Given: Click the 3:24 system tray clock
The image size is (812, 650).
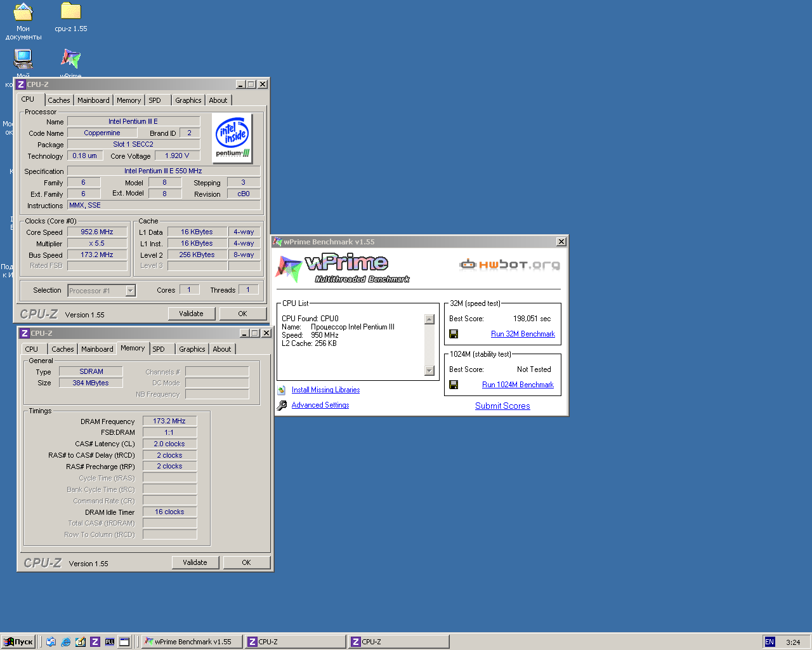Looking at the screenshot, I should point(793,642).
